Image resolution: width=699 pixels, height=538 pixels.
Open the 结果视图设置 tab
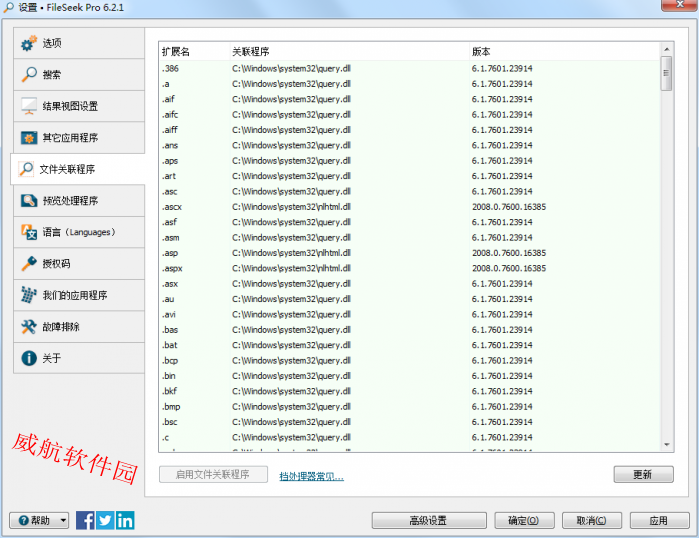pos(79,106)
